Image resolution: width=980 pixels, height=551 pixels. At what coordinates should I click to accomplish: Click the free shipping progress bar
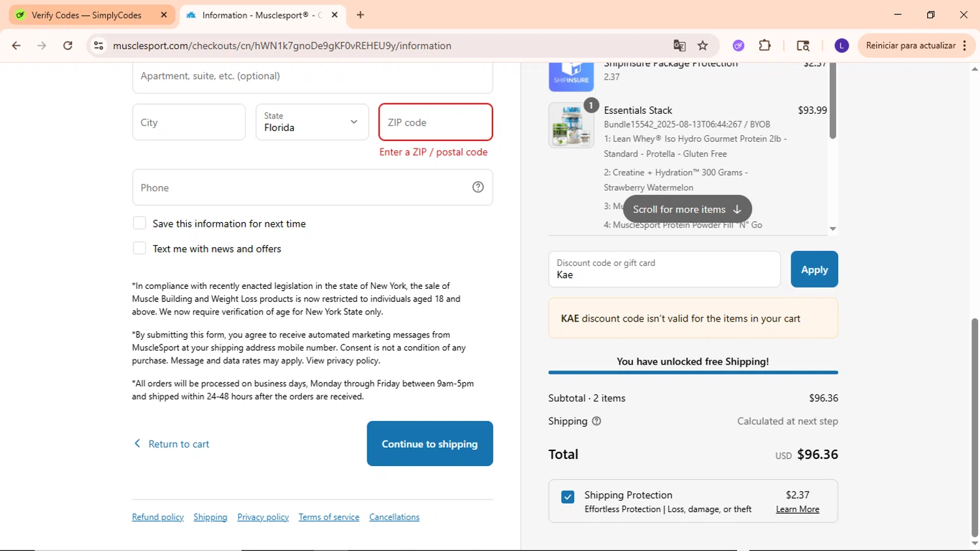693,373
